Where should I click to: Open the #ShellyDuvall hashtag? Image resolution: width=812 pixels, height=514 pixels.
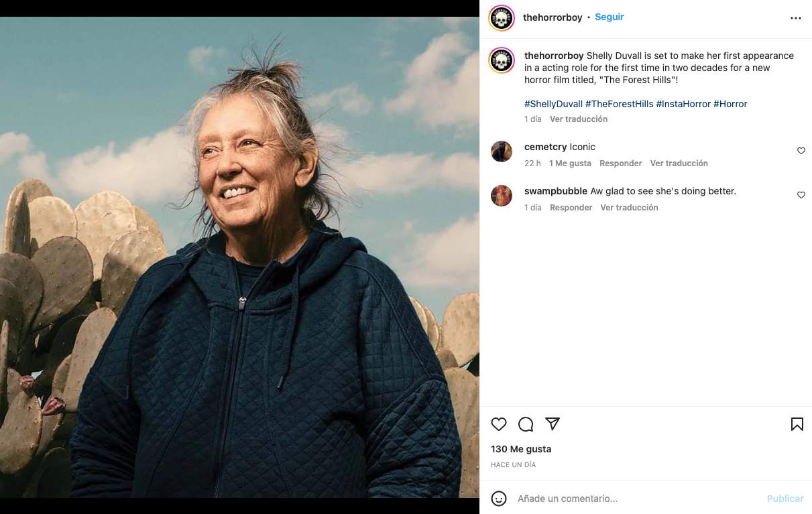[553, 104]
